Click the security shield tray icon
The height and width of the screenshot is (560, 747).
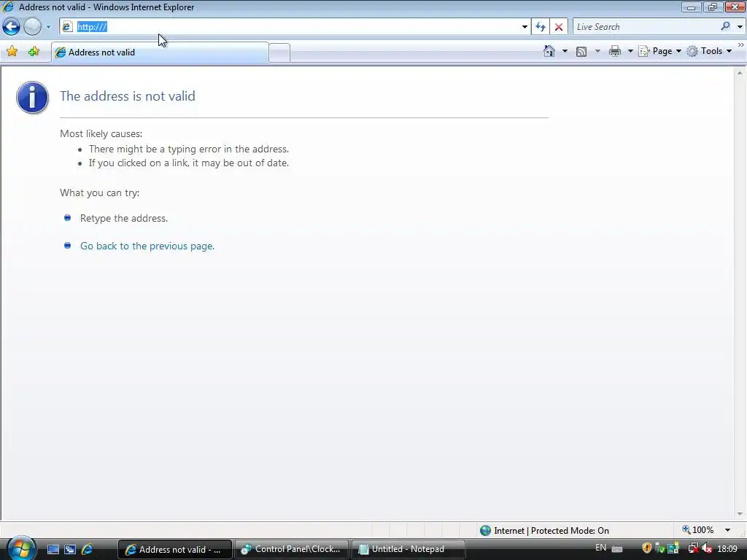pos(647,548)
